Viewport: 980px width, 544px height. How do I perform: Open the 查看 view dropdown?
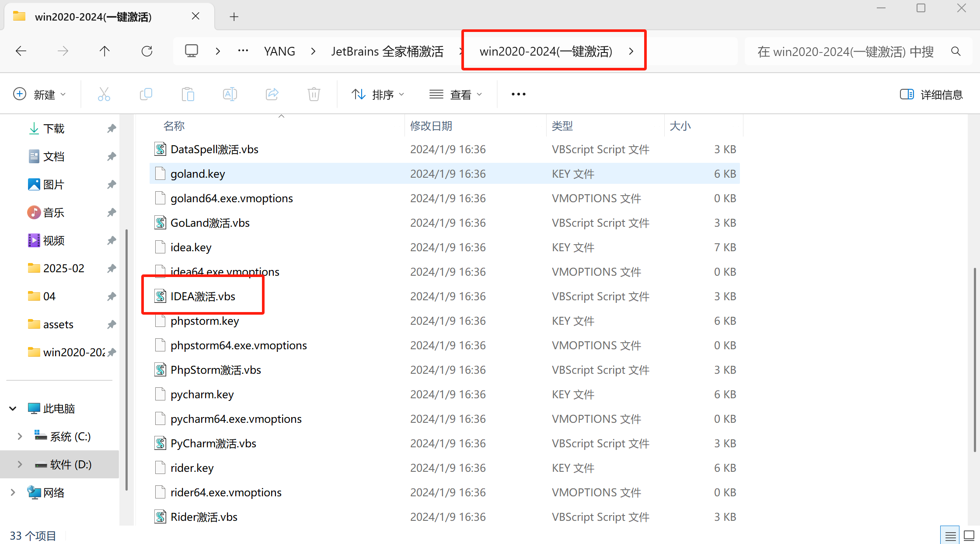point(455,95)
